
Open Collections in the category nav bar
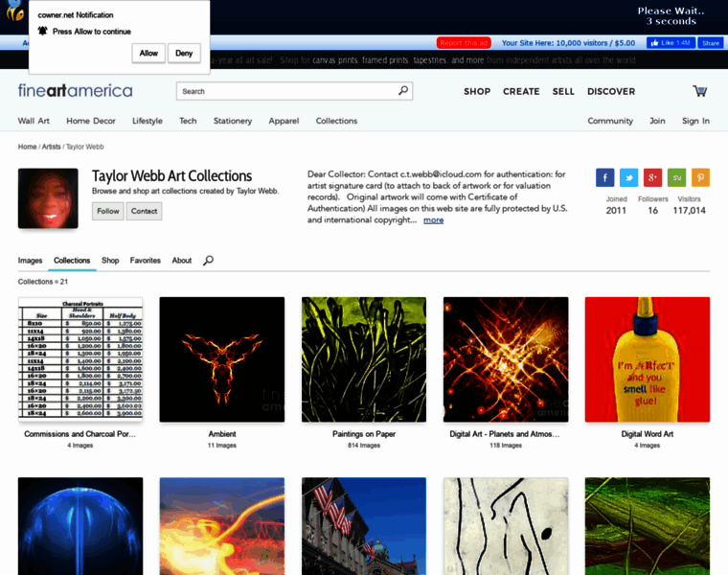[336, 121]
